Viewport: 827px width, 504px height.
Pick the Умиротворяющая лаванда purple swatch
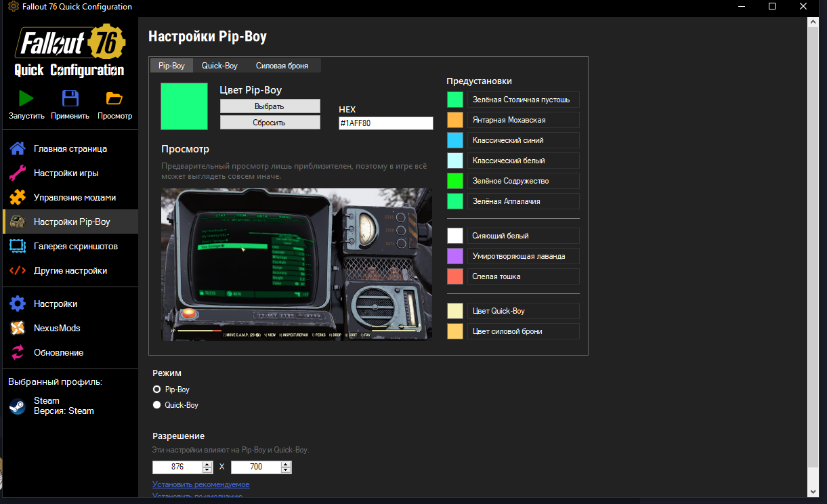coord(455,256)
